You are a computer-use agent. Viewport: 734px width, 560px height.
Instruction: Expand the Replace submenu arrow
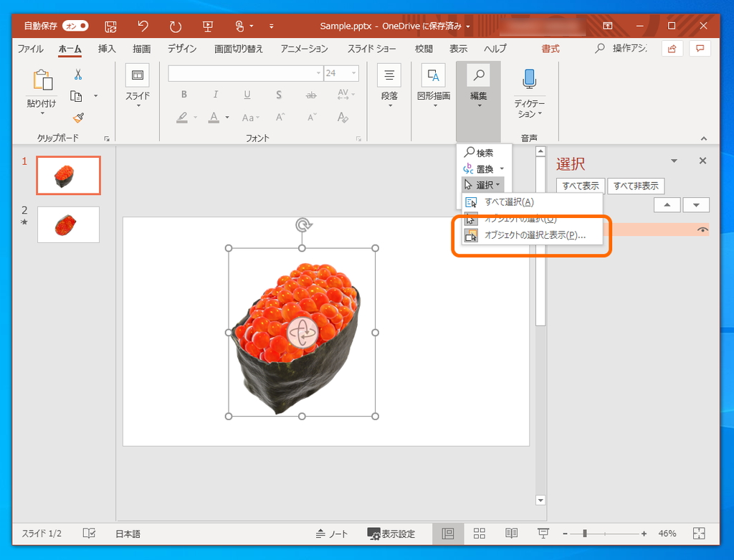[502, 169]
